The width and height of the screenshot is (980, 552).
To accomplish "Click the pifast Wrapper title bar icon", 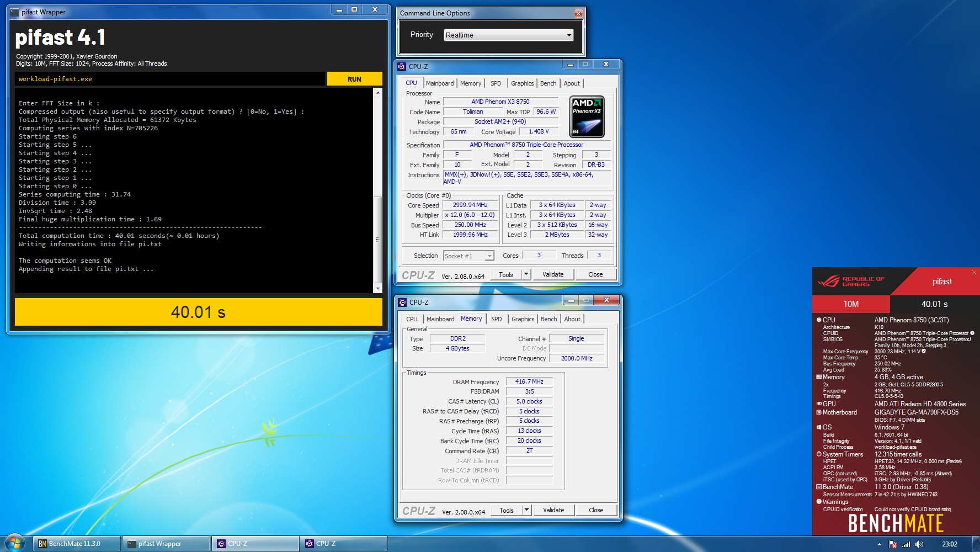I will (x=15, y=12).
